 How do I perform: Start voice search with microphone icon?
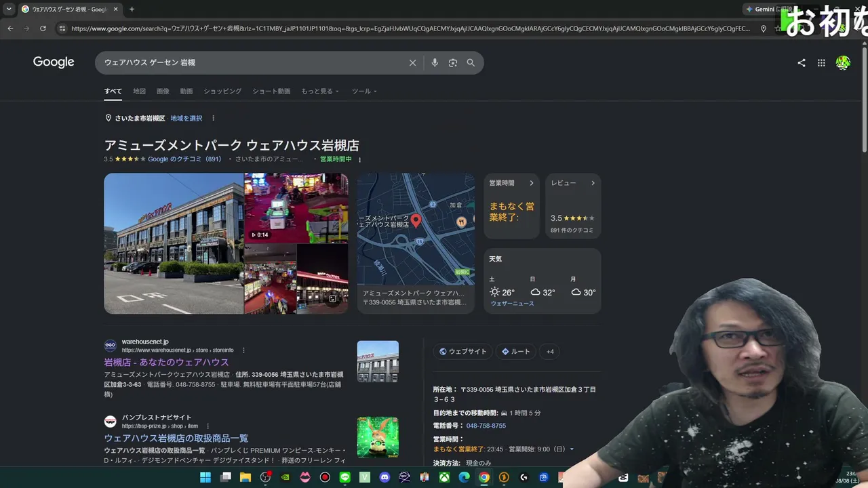(x=435, y=63)
